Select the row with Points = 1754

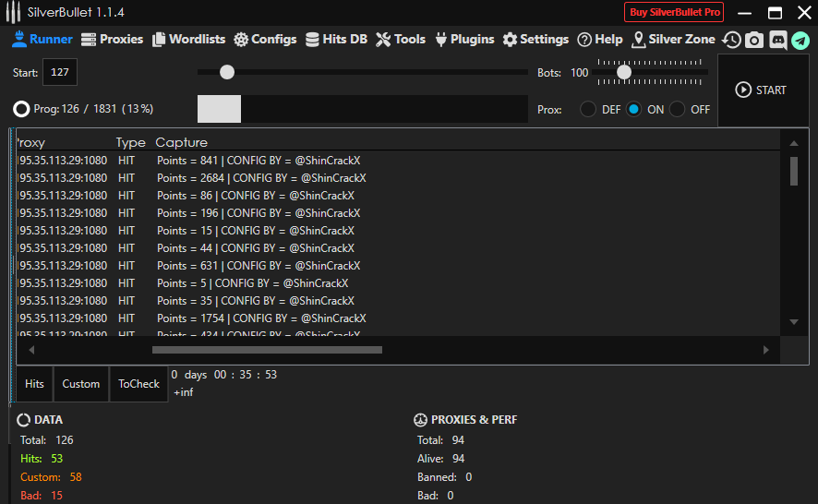(398, 318)
